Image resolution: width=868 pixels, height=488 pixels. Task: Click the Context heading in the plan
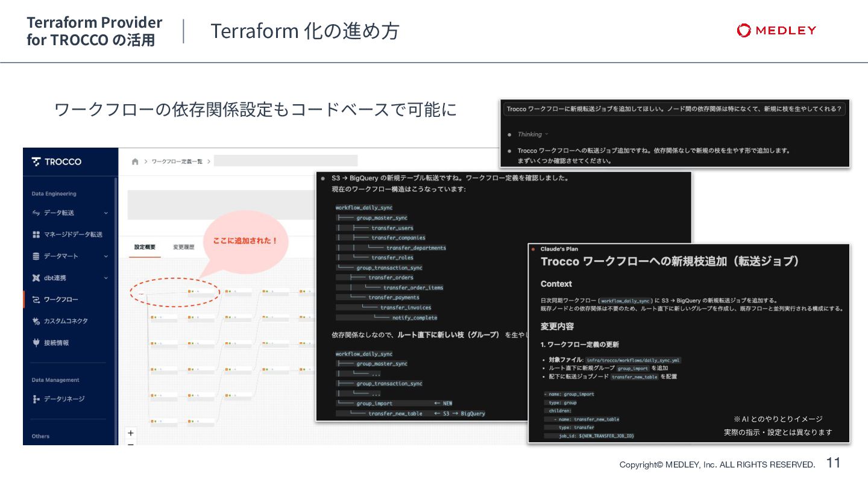(556, 284)
